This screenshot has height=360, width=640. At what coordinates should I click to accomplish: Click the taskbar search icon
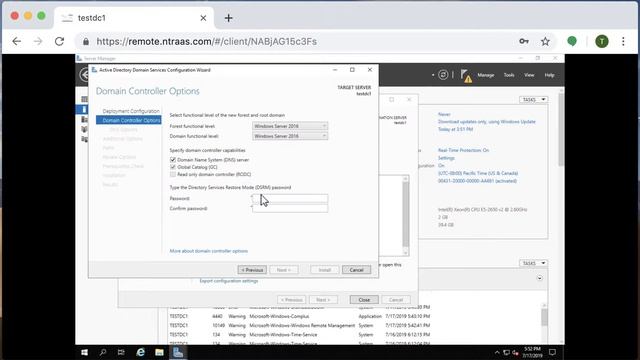coord(103,352)
